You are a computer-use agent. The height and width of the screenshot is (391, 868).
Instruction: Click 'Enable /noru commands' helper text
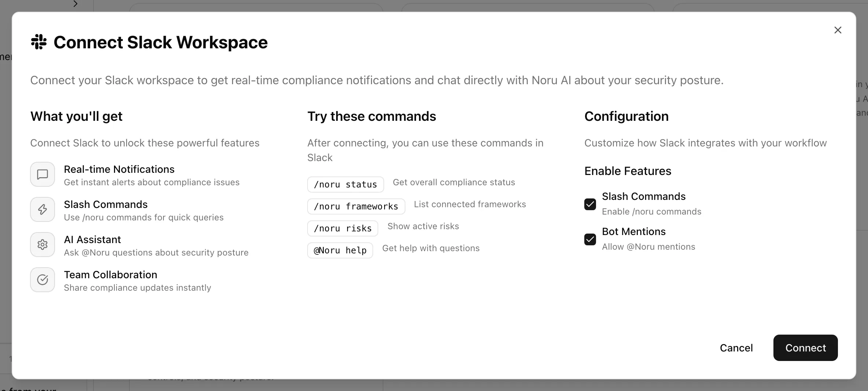pyautogui.click(x=652, y=212)
